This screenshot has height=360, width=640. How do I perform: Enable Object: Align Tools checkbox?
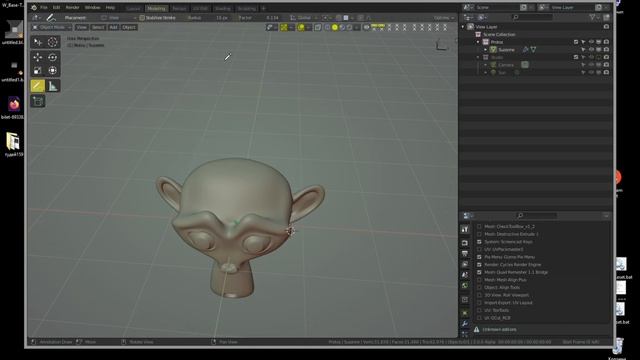(x=479, y=287)
